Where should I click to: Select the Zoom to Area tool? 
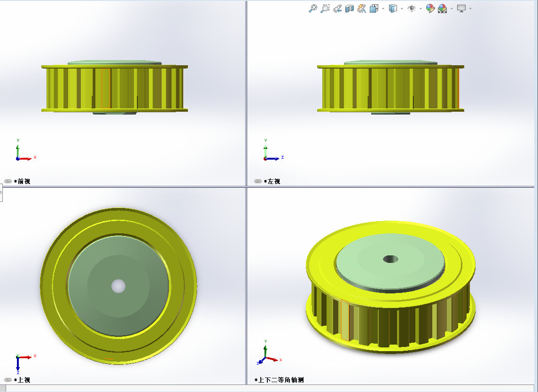pos(325,8)
